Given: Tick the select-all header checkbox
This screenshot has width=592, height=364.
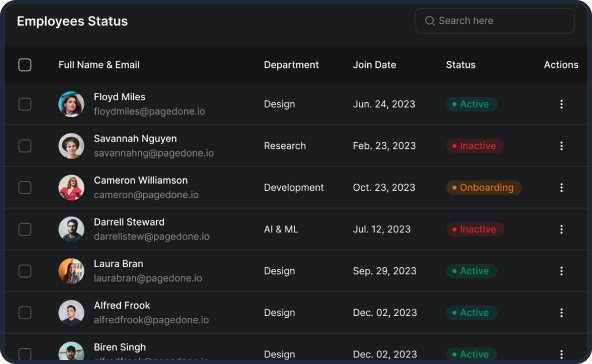Looking at the screenshot, I should click(x=25, y=65).
